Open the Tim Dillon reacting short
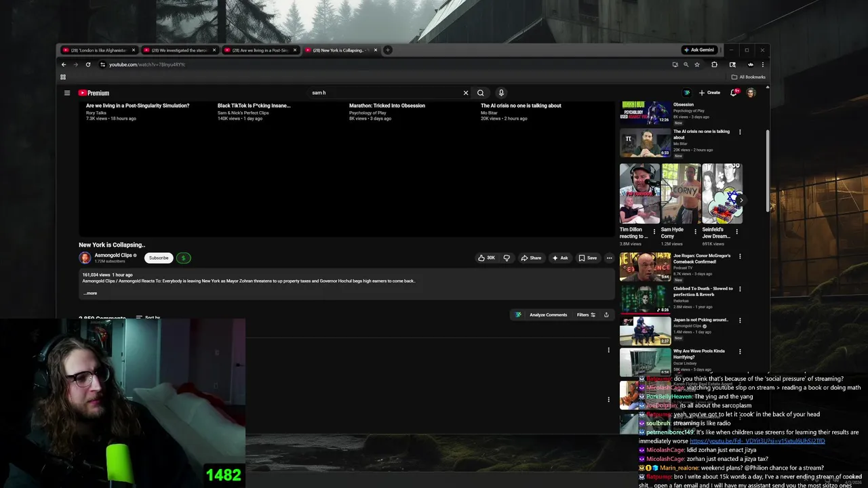868x488 pixels. coord(639,194)
